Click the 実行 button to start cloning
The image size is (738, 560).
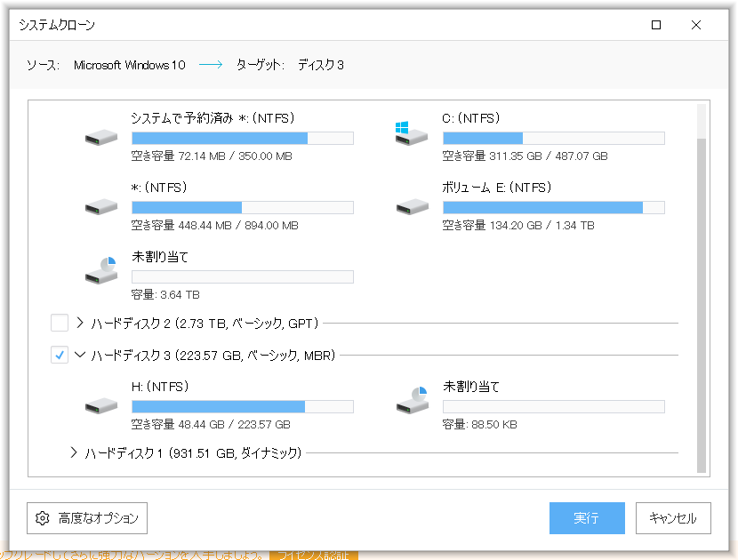pos(587,518)
